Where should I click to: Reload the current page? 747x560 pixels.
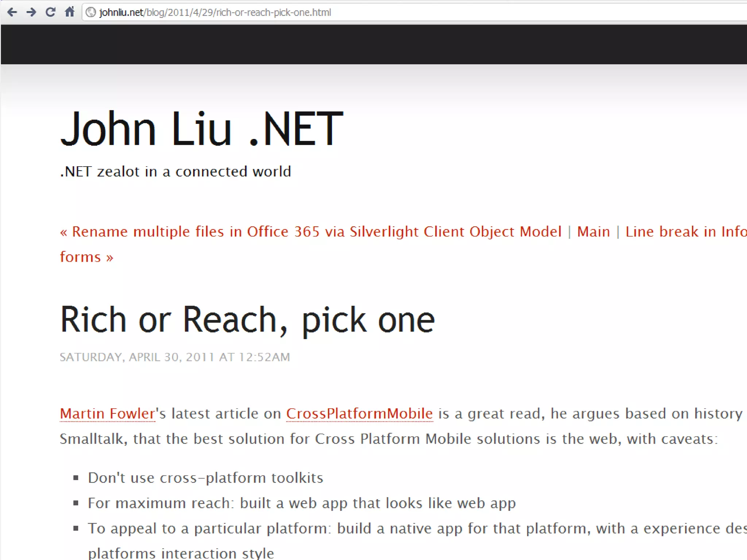click(x=50, y=12)
